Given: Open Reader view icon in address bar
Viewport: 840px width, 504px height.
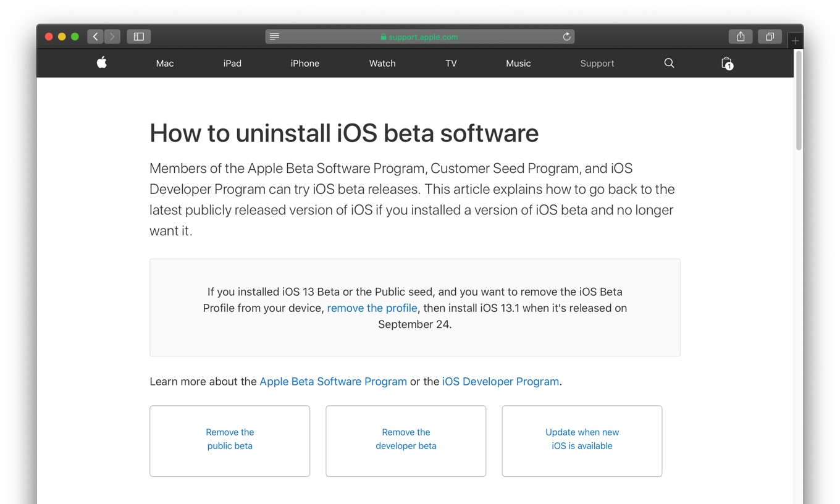Looking at the screenshot, I should point(274,36).
